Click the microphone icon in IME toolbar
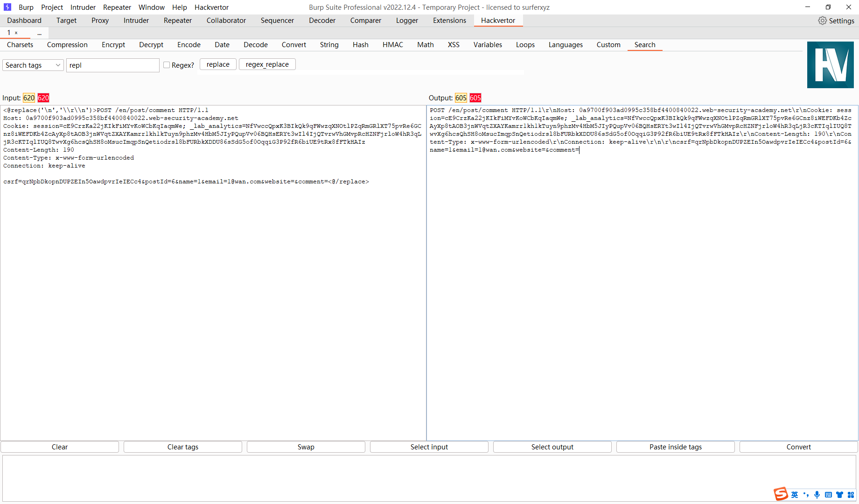Viewport: 859px width, 504px height. [817, 495]
